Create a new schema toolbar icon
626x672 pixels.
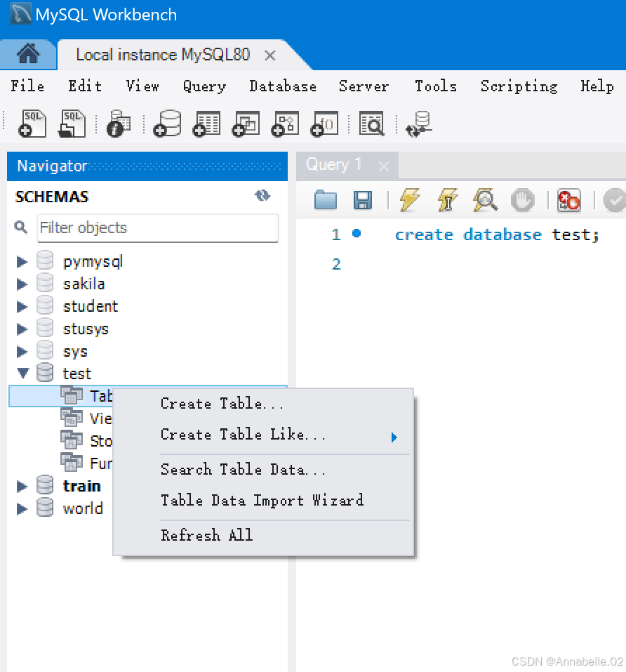[168, 124]
